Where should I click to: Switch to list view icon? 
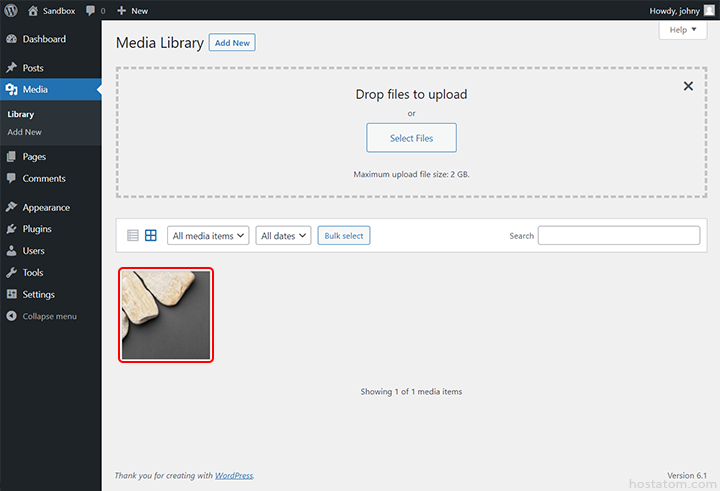pos(133,236)
